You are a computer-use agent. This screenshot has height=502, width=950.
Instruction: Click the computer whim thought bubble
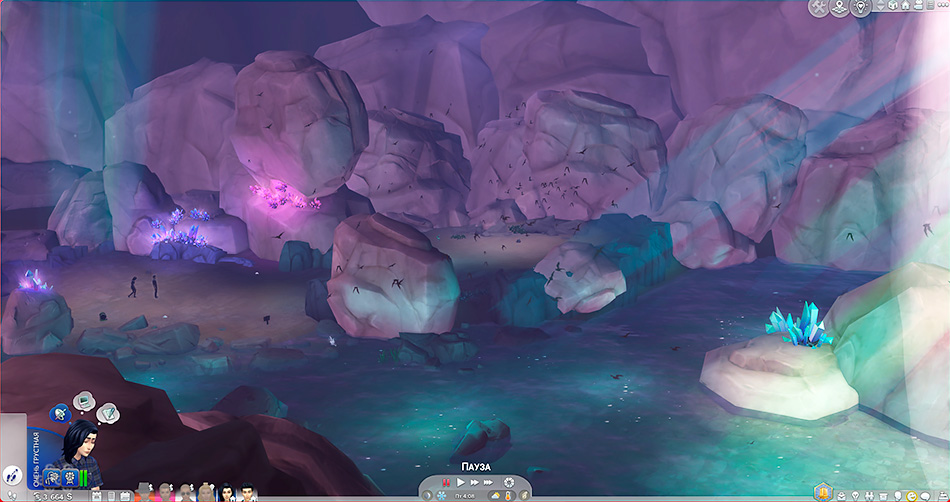coord(84,400)
